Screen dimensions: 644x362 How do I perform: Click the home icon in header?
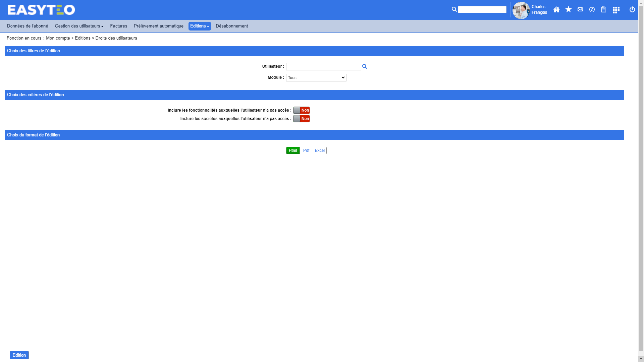(556, 10)
